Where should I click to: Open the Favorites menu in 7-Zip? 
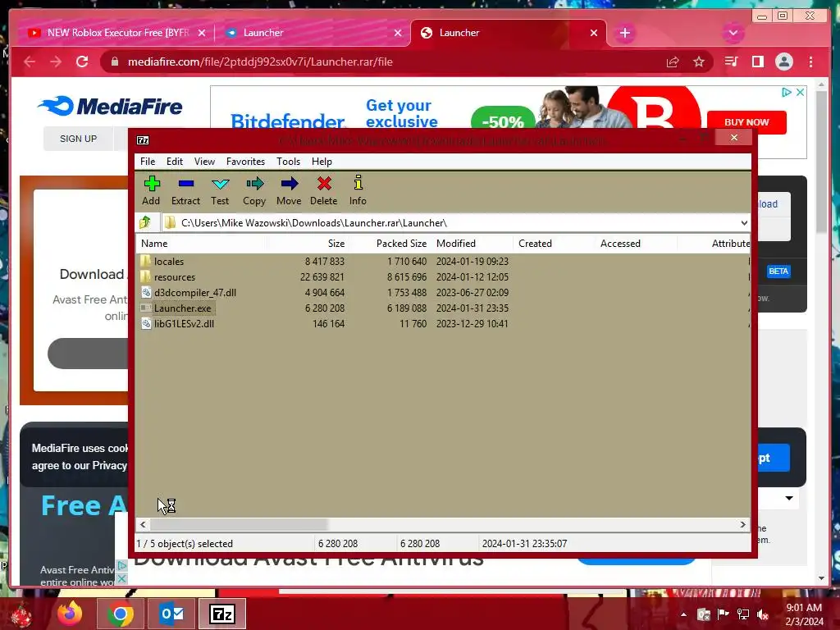245,162
